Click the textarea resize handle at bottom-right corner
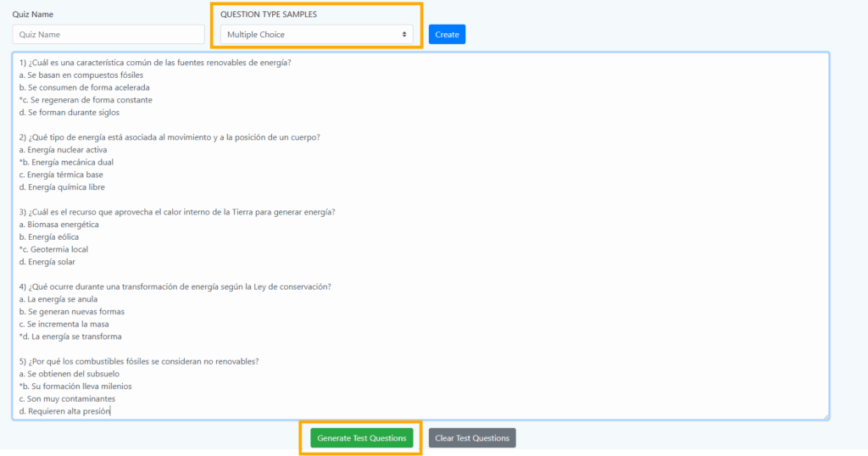The image size is (868, 456). [825, 415]
